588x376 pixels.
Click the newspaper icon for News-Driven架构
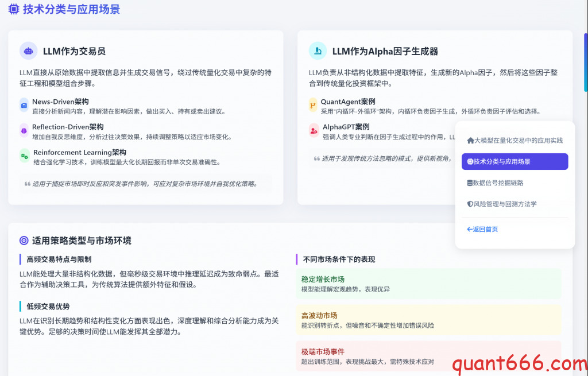point(24,106)
